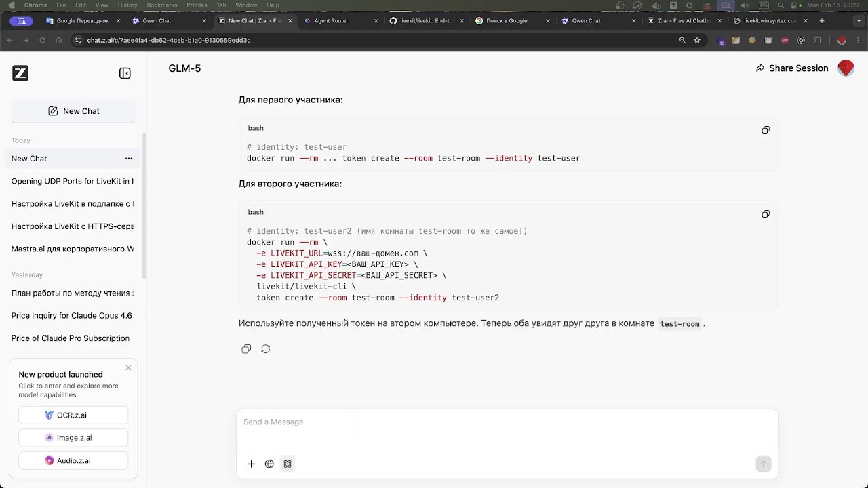868x488 pixels.
Task: Click the site info icon in address bar
Action: 77,40
